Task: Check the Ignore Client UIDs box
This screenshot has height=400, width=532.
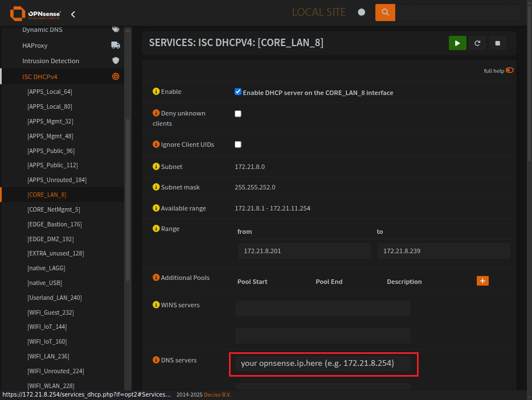Action: pos(238,145)
